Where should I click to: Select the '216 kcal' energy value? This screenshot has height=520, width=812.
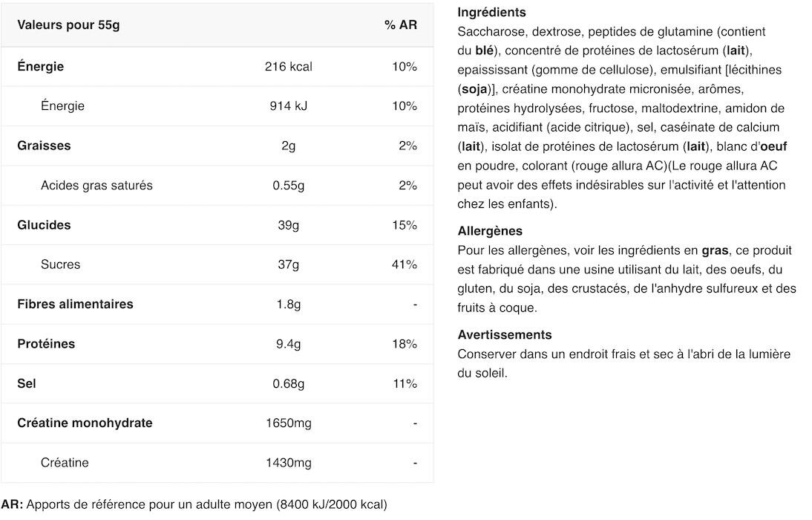[289, 66]
